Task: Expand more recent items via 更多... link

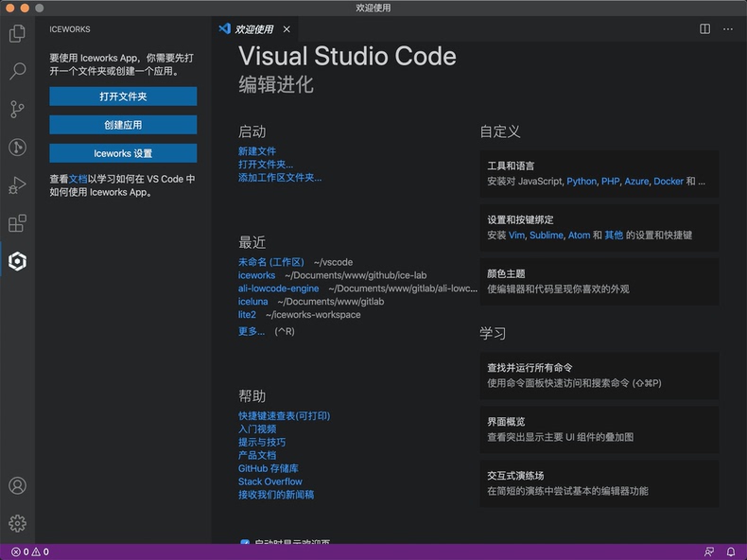Action: tap(252, 331)
